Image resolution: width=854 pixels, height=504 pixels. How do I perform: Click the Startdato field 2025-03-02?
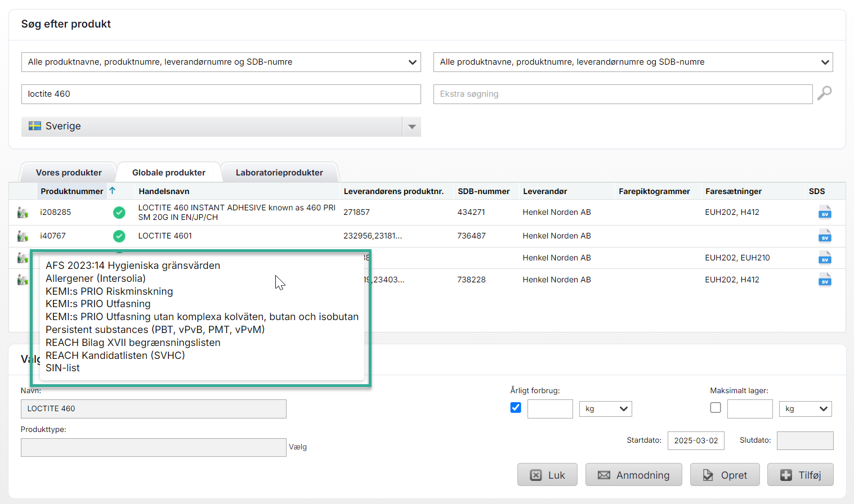coord(696,440)
